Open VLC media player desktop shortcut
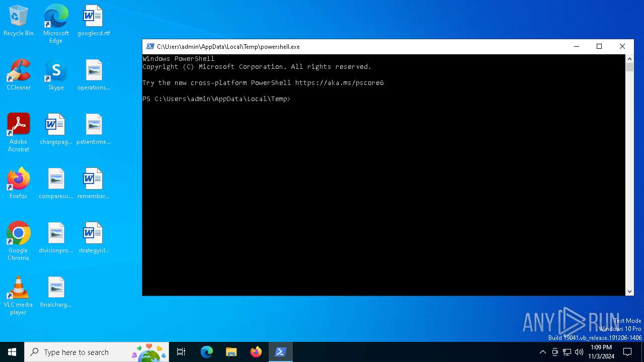Viewport: 644px width, 362px height. click(x=19, y=296)
